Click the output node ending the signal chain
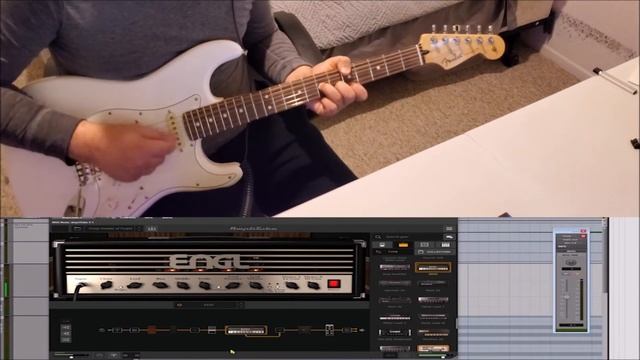The height and width of the screenshot is (360, 640). pyautogui.click(x=361, y=330)
